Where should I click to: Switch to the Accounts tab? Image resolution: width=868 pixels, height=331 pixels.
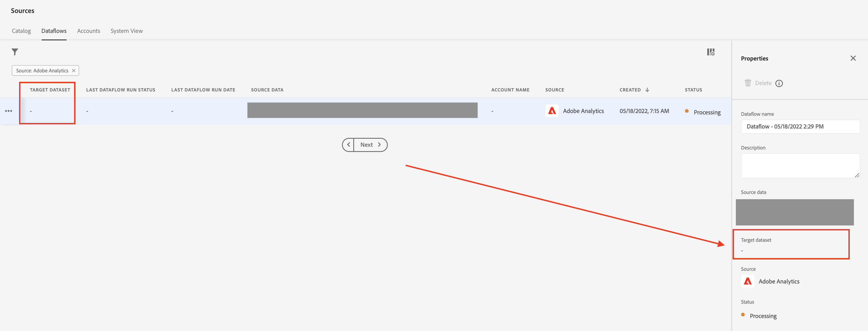pos(88,31)
